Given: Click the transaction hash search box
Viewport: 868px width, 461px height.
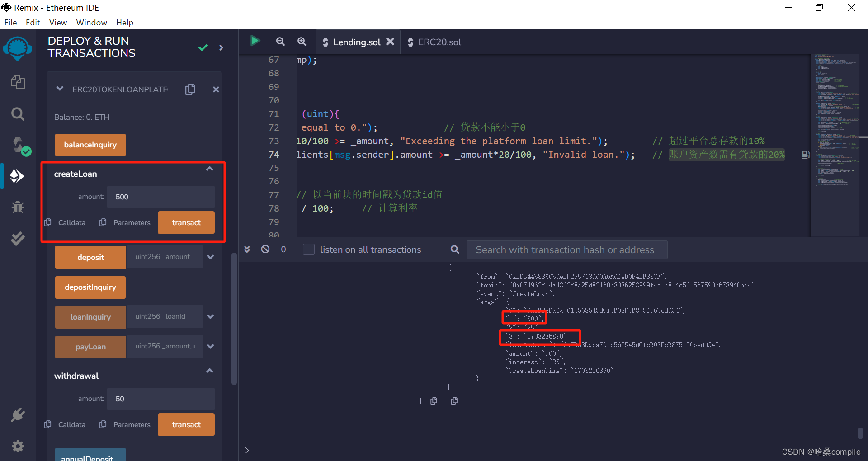Looking at the screenshot, I should 567,250.
